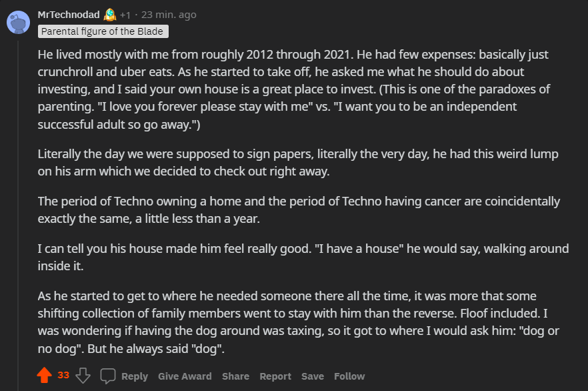
Task: Select the Parental figure of the Blade flair
Action: tap(103, 31)
